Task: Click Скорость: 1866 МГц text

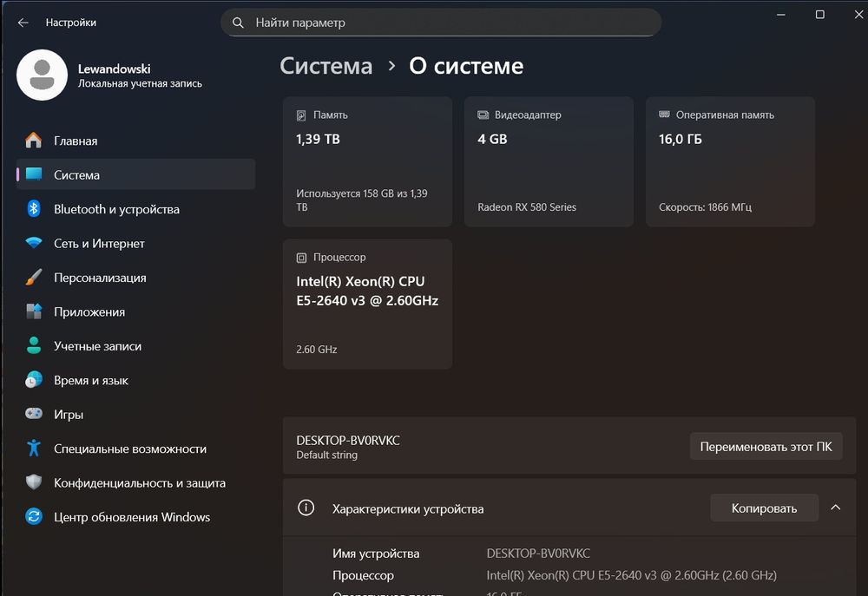Action: (x=705, y=207)
